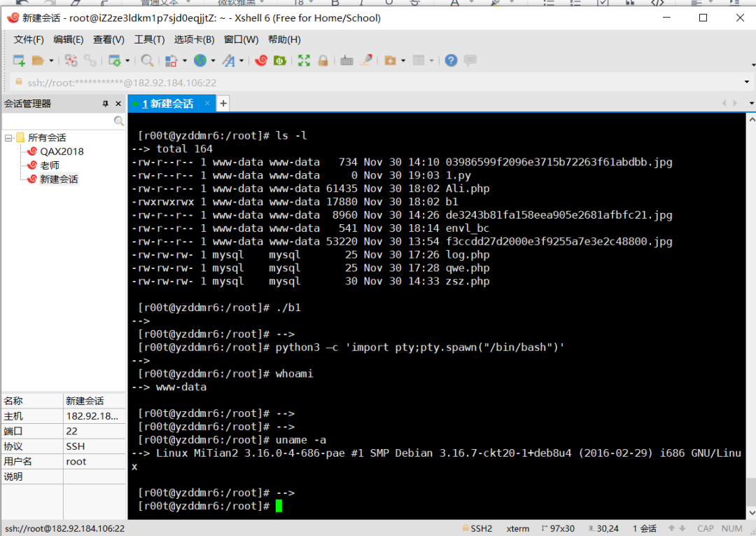Viewport: 756px width, 536px height.
Task: Open the 文件(F) menu
Action: pos(29,39)
